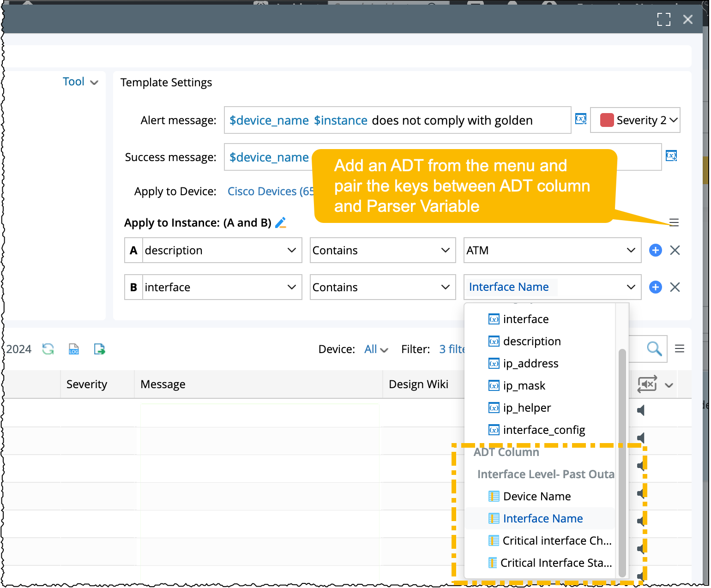Remove condition row B
711x588 pixels.
click(675, 287)
